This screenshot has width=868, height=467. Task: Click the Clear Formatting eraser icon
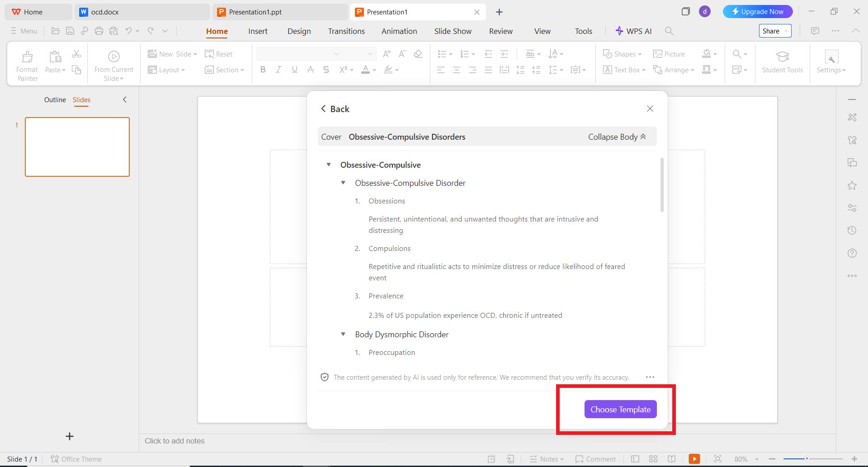(418, 54)
